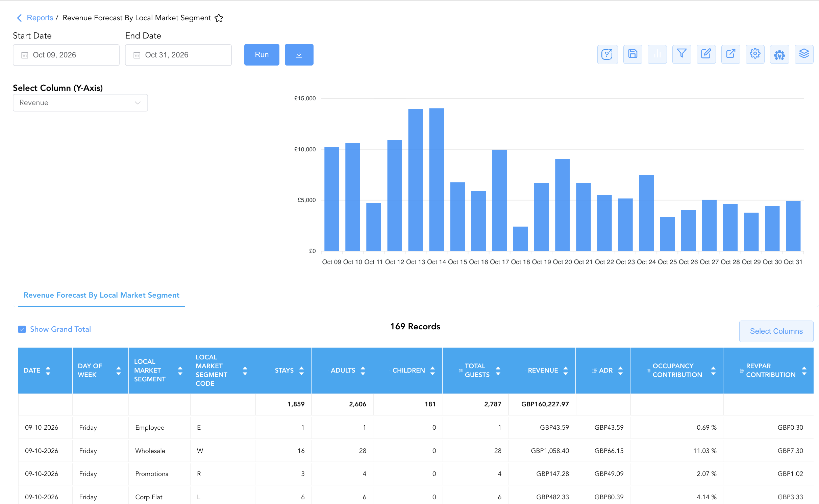The width and height of the screenshot is (819, 504).
Task: Open the Select Columns button
Action: tap(776, 331)
